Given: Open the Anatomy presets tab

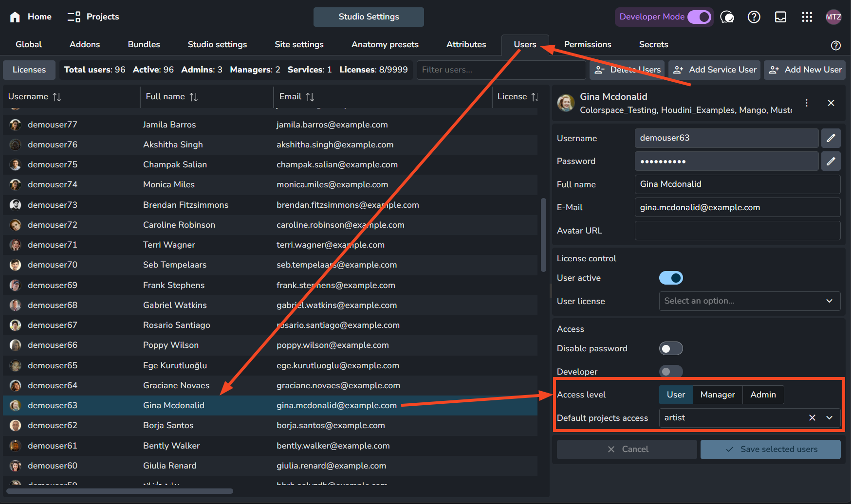Looking at the screenshot, I should pyautogui.click(x=385, y=44).
